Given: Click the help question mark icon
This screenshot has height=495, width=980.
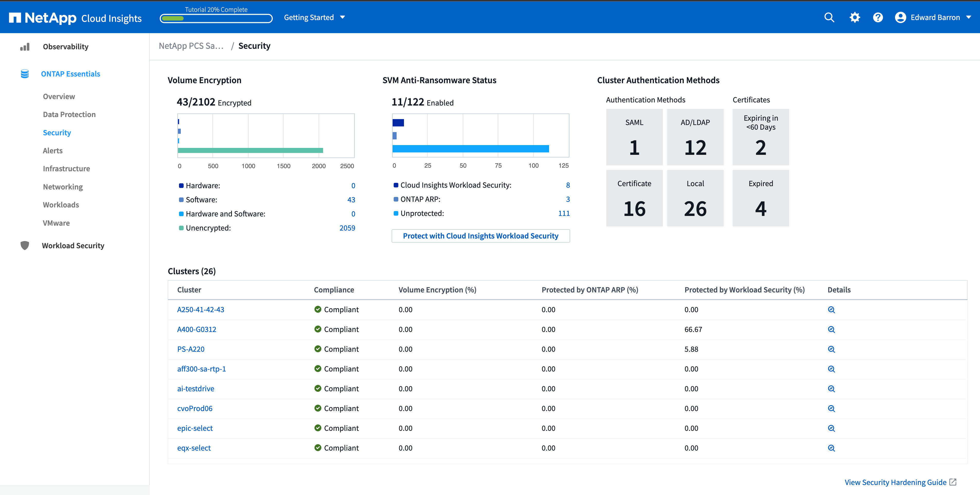Looking at the screenshot, I should [878, 17].
